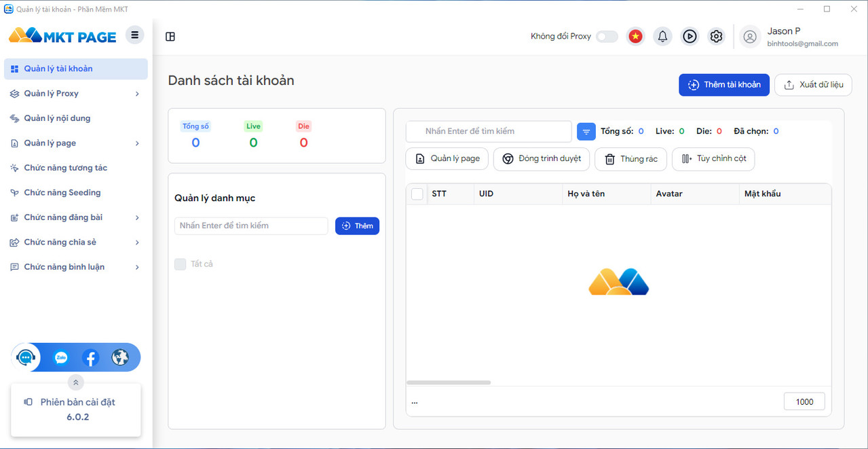Tick the Tất cả category checkbox

point(180,264)
